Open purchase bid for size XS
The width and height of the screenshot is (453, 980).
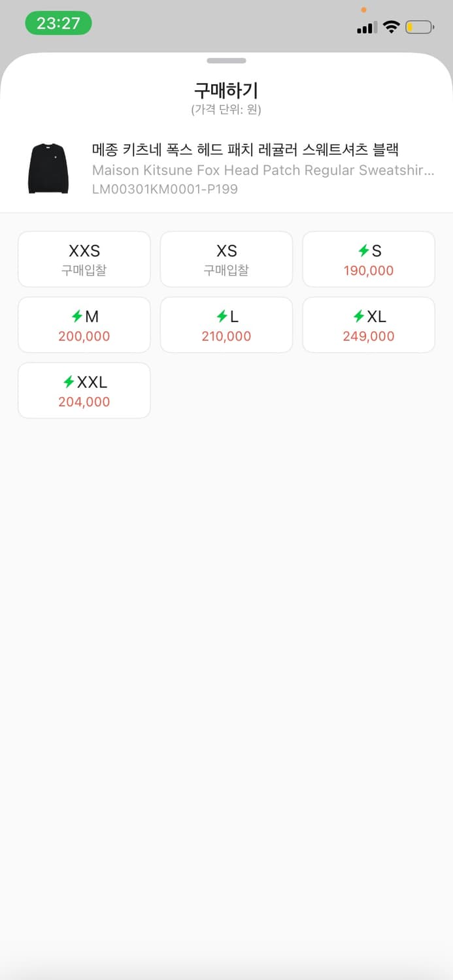point(226,259)
